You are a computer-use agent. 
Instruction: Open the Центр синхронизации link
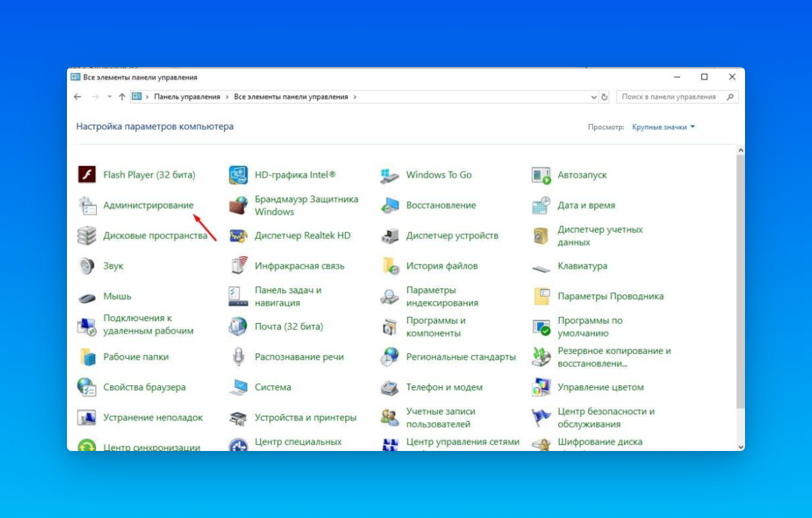[x=152, y=447]
